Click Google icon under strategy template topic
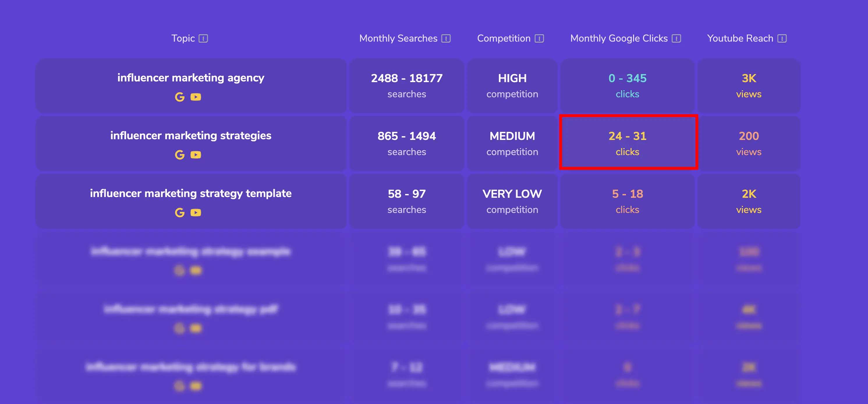Image resolution: width=868 pixels, height=404 pixels. pos(180,212)
